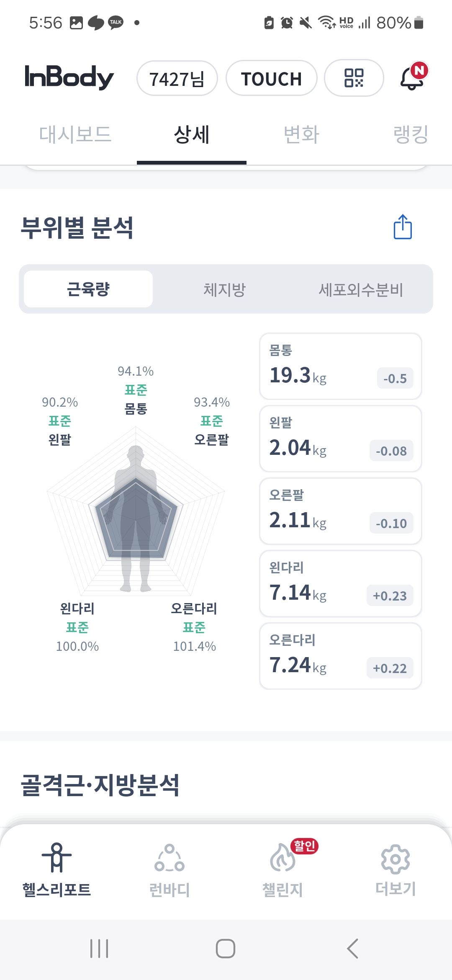
Task: Open the 대시보드 tab
Action: pos(75,135)
